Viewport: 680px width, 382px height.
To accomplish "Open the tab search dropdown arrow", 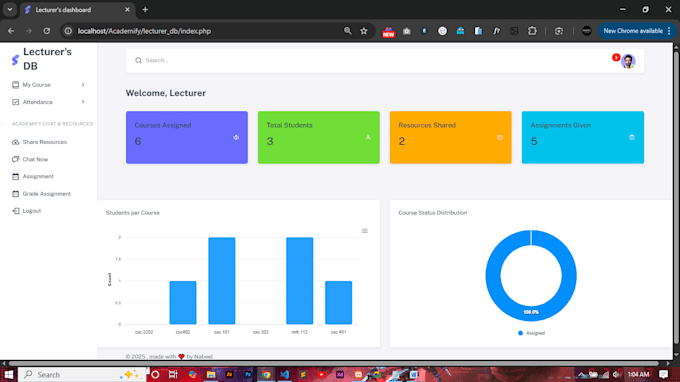I will coord(10,10).
